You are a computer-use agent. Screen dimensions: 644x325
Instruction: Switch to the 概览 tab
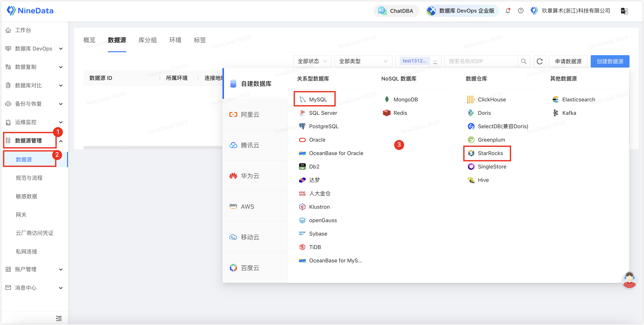89,40
